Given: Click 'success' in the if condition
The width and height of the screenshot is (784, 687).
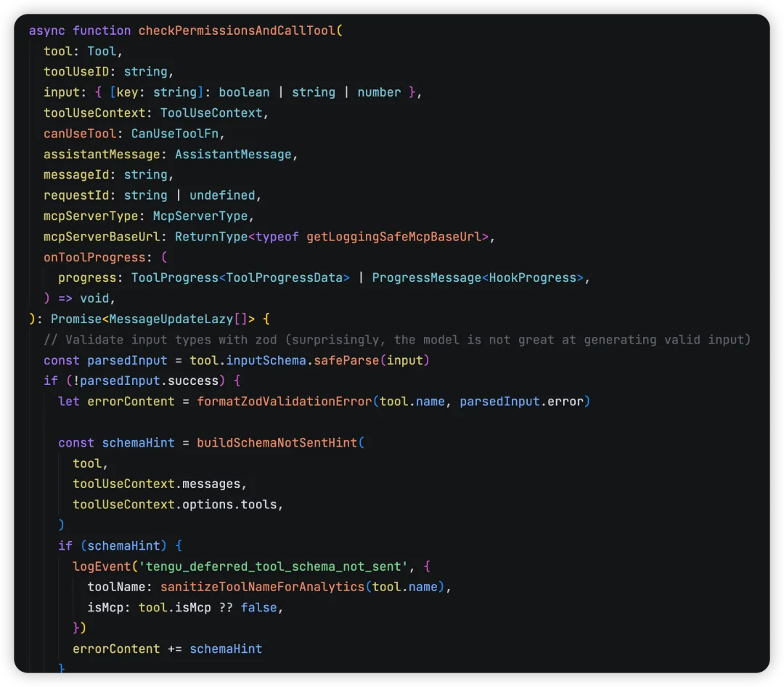Looking at the screenshot, I should click(193, 381).
